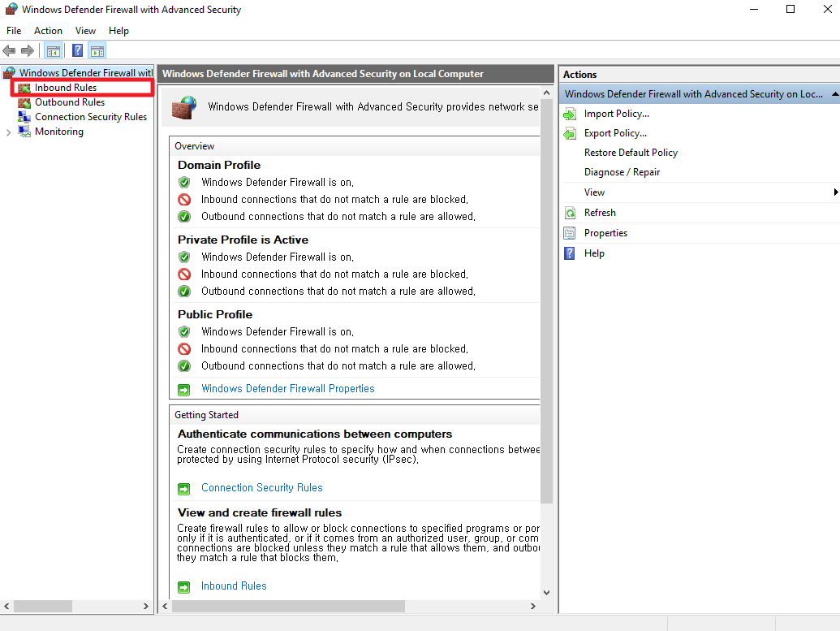Click Domain Profile firewall-on shield icon
The height and width of the screenshot is (631, 840).
tap(184, 182)
